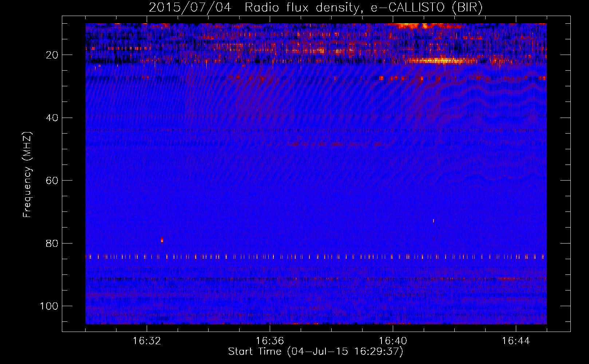
Task: Click the "Start Time (04-Jul-15 16:29:37)" x-axis label
Action: pyautogui.click(x=316, y=352)
